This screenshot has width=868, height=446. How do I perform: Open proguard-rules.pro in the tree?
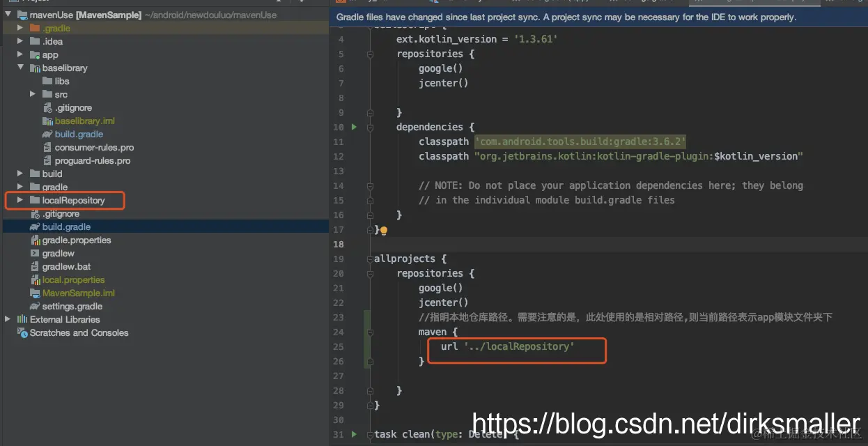(x=93, y=160)
